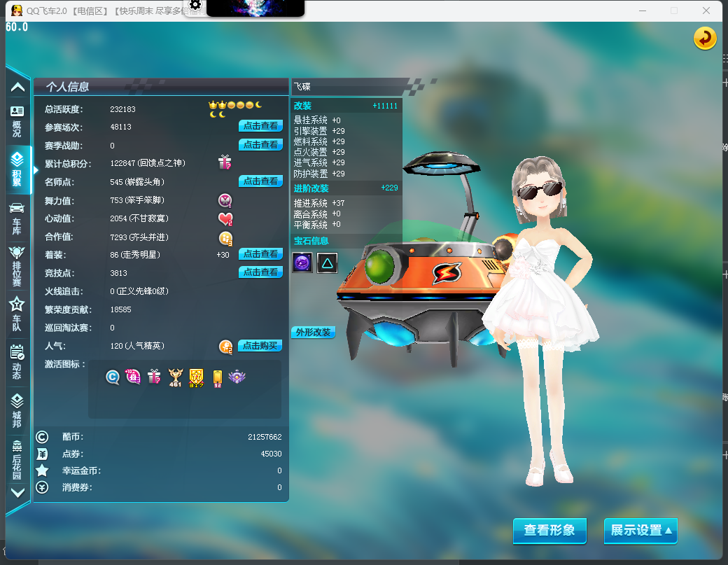The height and width of the screenshot is (565, 728).
Task: Open the 后花园 sidebar tab
Action: 17,459
